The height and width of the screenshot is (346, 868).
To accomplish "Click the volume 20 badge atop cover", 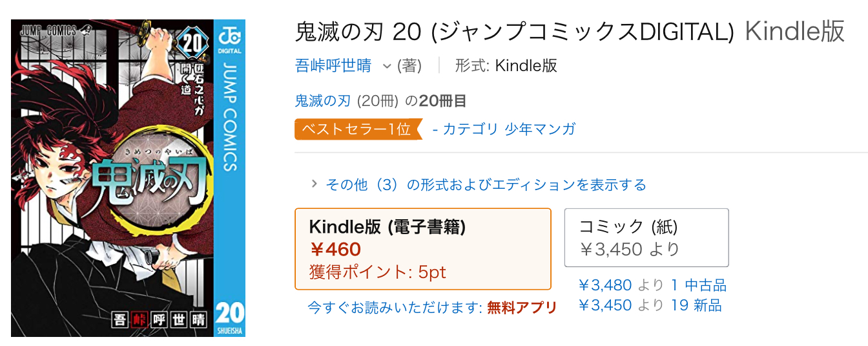I will pos(193,43).
